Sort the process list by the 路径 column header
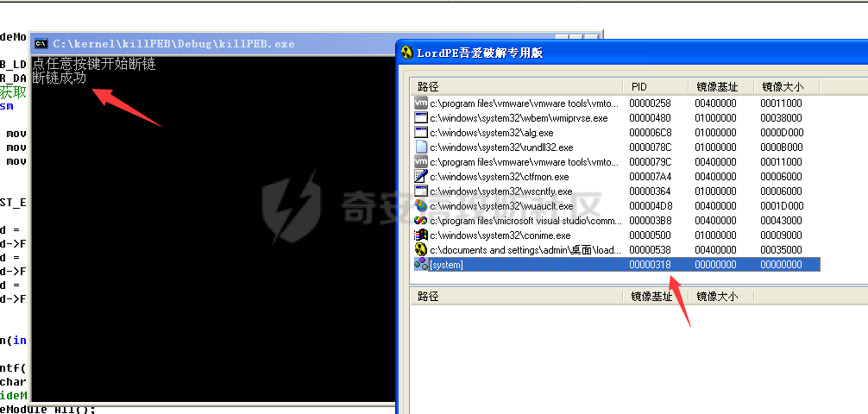The height and width of the screenshot is (414, 868). (517, 87)
